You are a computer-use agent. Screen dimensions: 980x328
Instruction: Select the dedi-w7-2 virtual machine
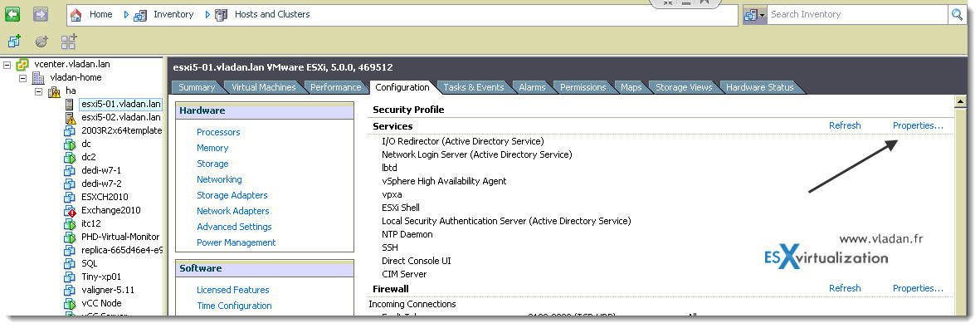pyautogui.click(x=101, y=184)
